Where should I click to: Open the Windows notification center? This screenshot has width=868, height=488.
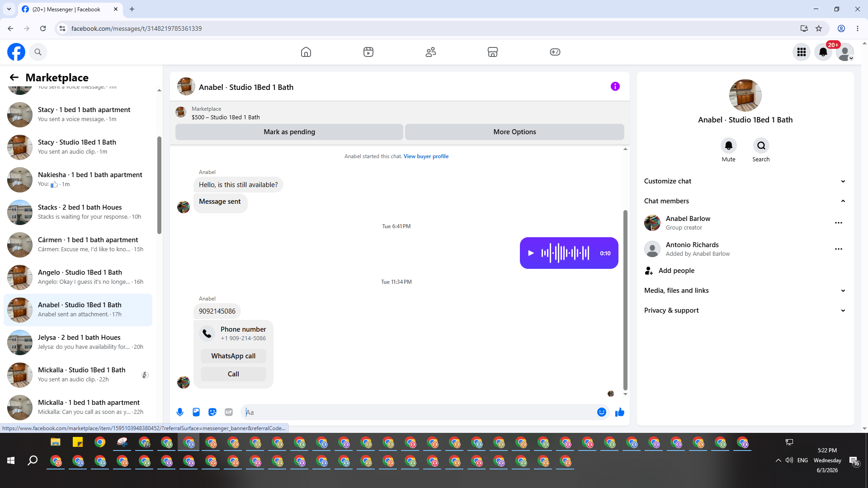pos(854,461)
